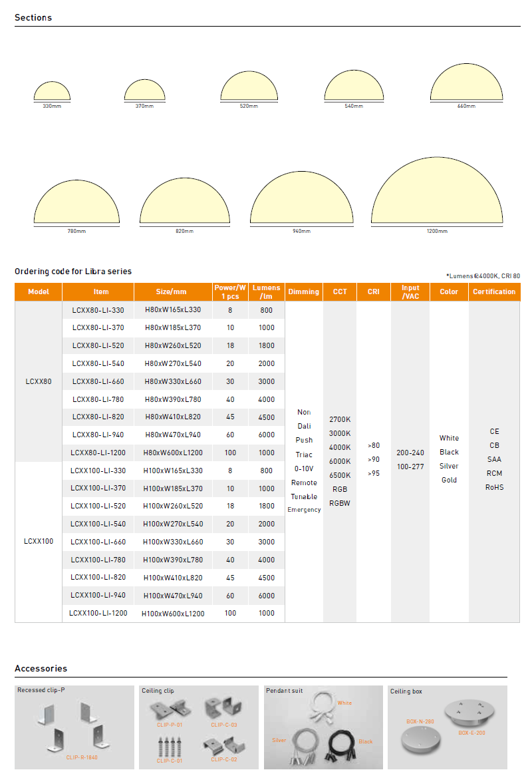Click the RGBW CCT value
Viewport: 532px width, 774px height.
pos(340,503)
